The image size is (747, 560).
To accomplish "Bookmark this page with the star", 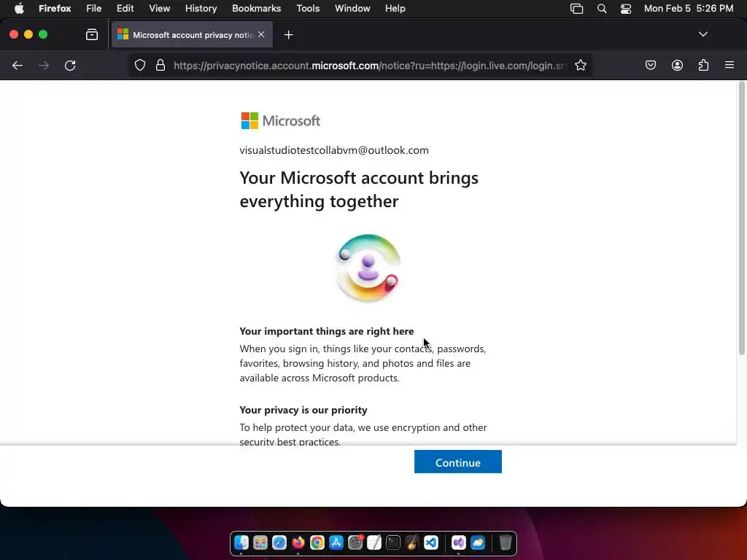I will click(580, 65).
